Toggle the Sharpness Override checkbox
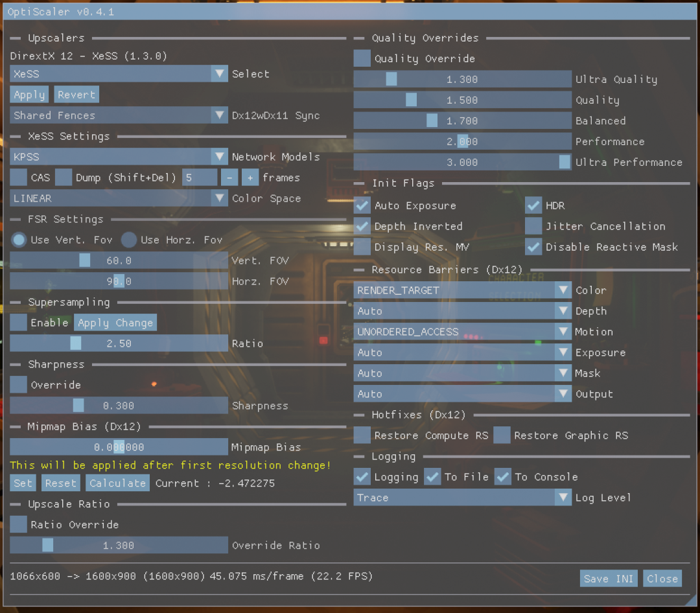 18,384
